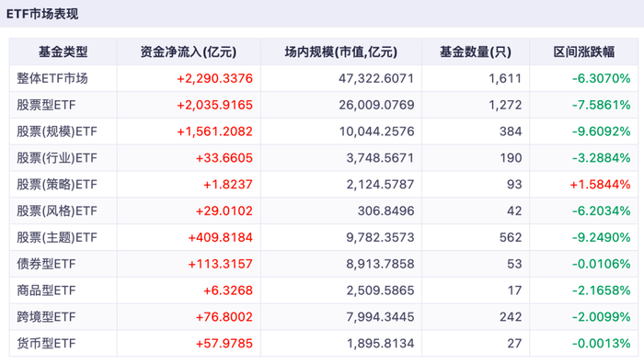Screen dimensions: 644x364
Task: Select the 场内规模(市值,亿元) column header
Action: coord(341,52)
